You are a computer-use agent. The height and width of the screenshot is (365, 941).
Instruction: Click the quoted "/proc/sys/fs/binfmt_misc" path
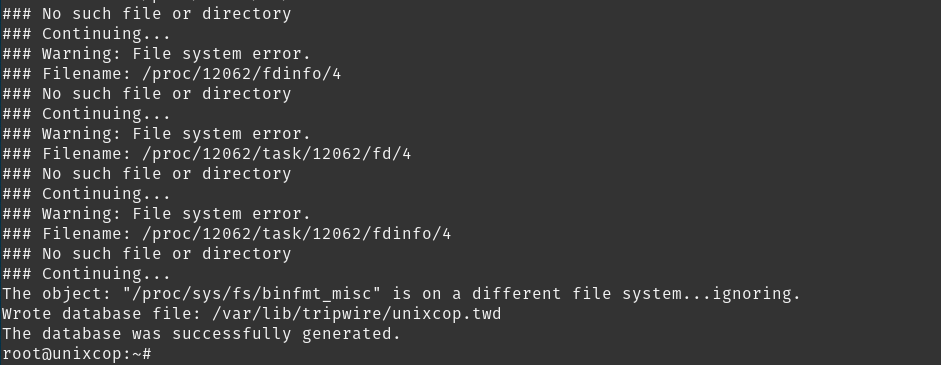point(252,294)
